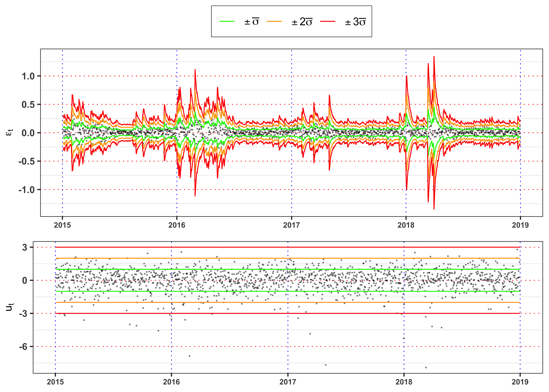The image size is (549, 392).
Task: Click the 2018 x-axis label of the bottom plot
Action: 404,382
